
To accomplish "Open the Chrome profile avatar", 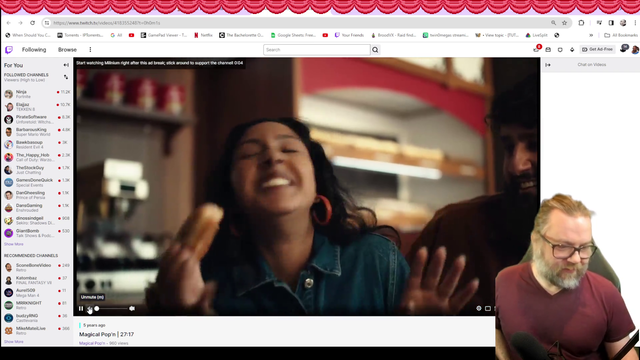I will (623, 23).
